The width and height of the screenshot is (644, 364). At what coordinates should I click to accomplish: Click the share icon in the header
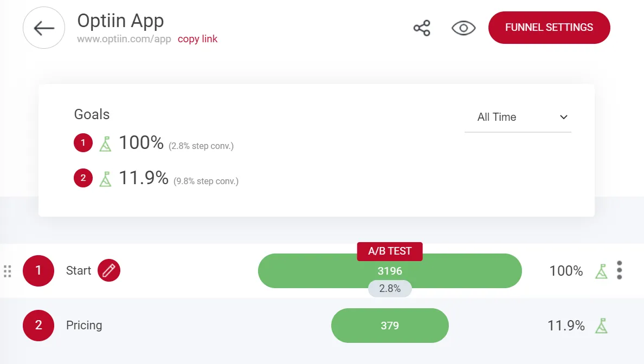422,28
